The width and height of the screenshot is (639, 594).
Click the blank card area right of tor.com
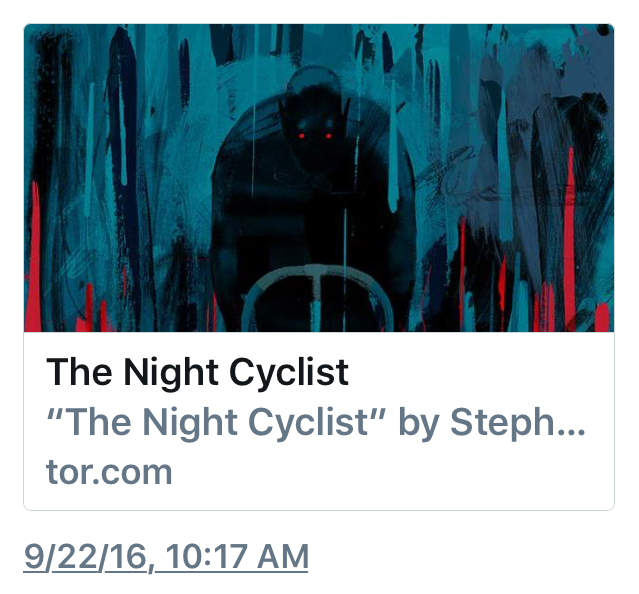pyautogui.click(x=400, y=471)
